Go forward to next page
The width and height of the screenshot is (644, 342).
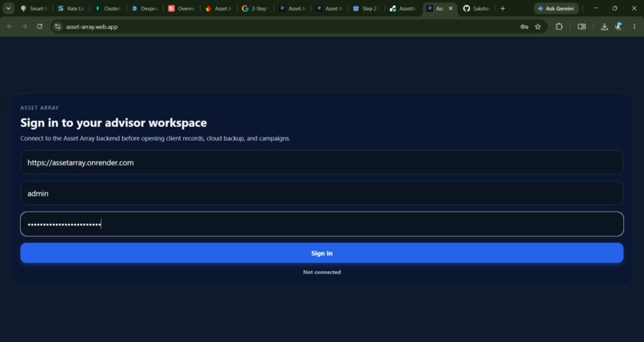pos(25,26)
